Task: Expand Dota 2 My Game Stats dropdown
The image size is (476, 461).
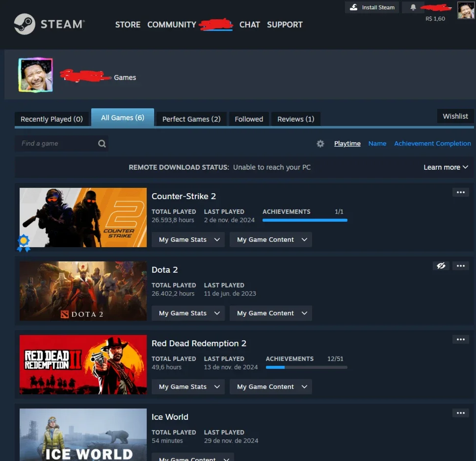Action: tap(188, 313)
